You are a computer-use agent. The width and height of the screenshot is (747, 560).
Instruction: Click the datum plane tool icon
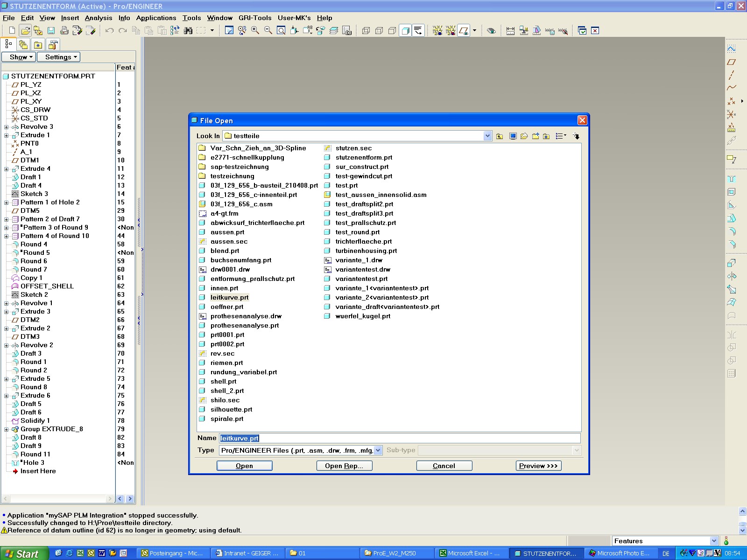[732, 62]
